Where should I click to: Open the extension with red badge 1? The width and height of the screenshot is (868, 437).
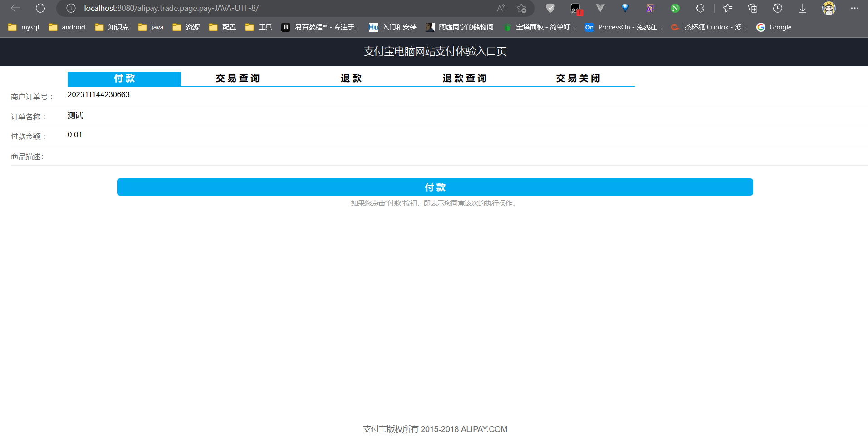576,9
